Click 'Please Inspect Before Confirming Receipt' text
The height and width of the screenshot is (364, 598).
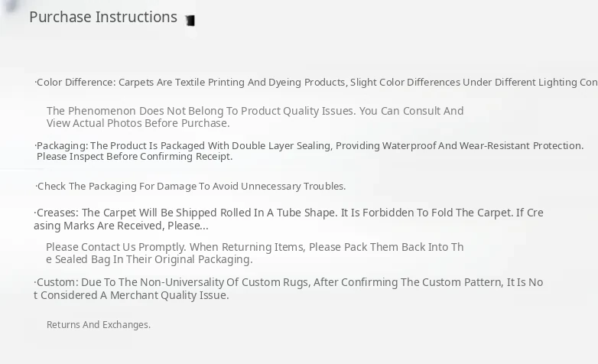coord(135,157)
